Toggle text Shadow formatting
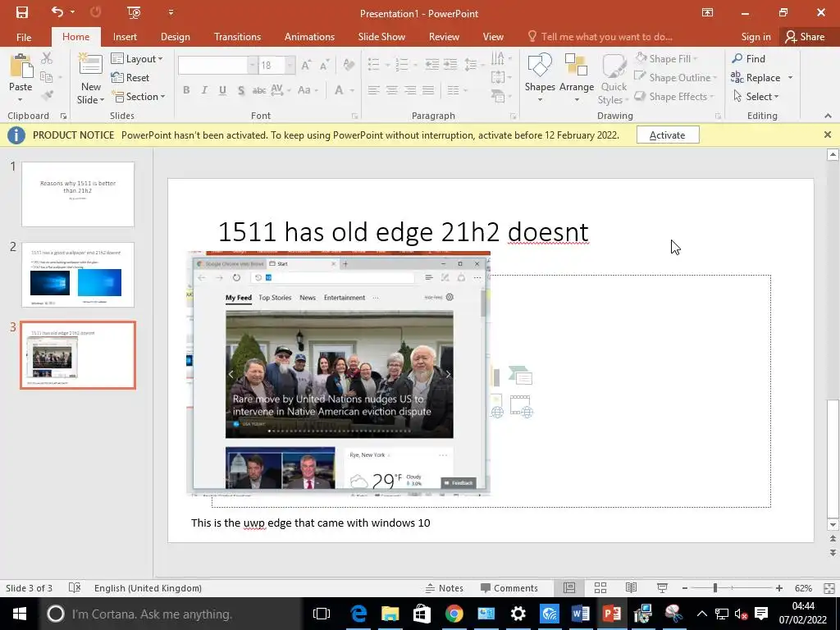This screenshot has width=840, height=630. 241,90
